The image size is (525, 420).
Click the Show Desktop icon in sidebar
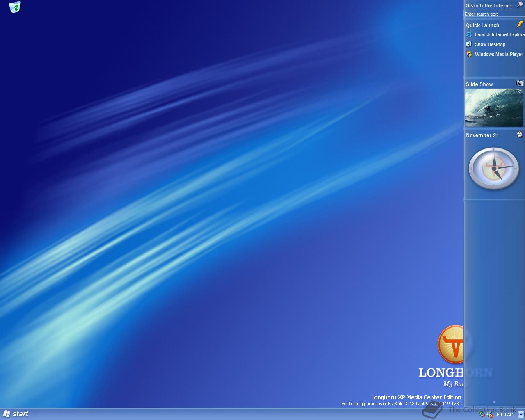pyautogui.click(x=469, y=44)
